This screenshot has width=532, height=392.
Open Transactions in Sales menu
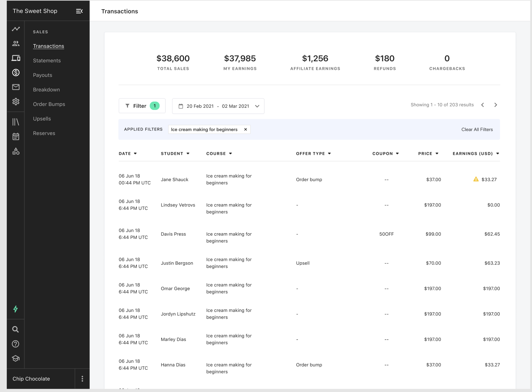pyautogui.click(x=49, y=46)
